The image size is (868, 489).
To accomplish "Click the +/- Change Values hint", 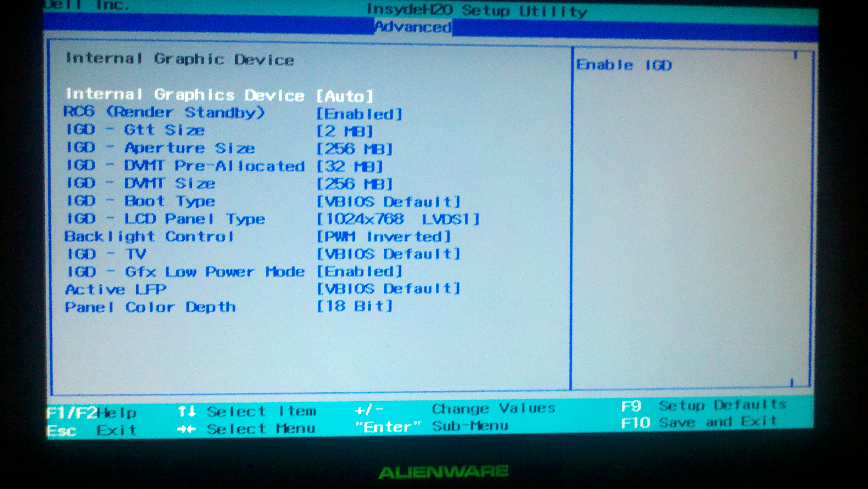I will point(455,409).
